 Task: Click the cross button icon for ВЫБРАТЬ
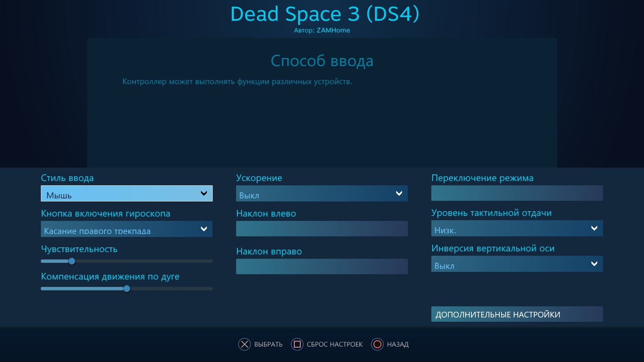(244, 344)
